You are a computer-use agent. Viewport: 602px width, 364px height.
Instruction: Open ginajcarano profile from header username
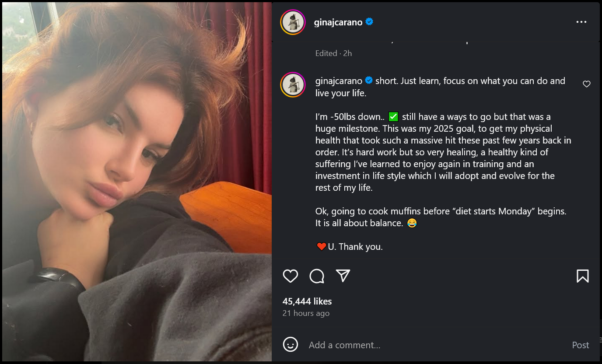[x=338, y=22]
